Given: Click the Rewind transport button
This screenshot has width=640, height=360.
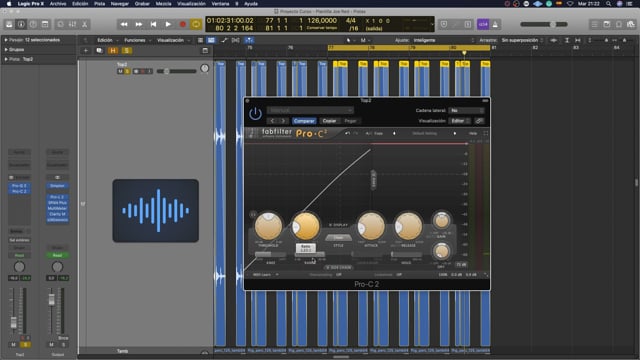Looking at the screenshot, I should [x=124, y=24].
